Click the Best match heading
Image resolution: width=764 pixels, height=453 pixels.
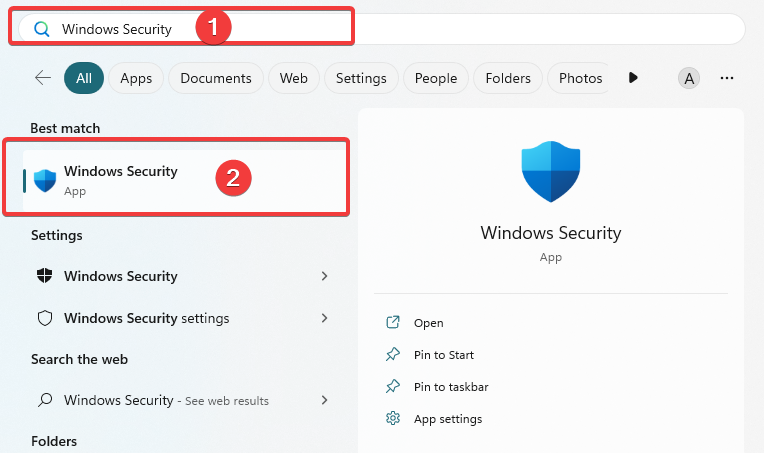point(65,128)
